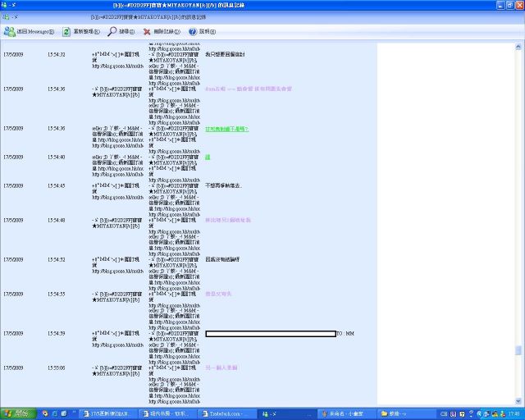The image size is (525, 420).
Task: Switch to the second browser taskbar window
Action: [167, 413]
